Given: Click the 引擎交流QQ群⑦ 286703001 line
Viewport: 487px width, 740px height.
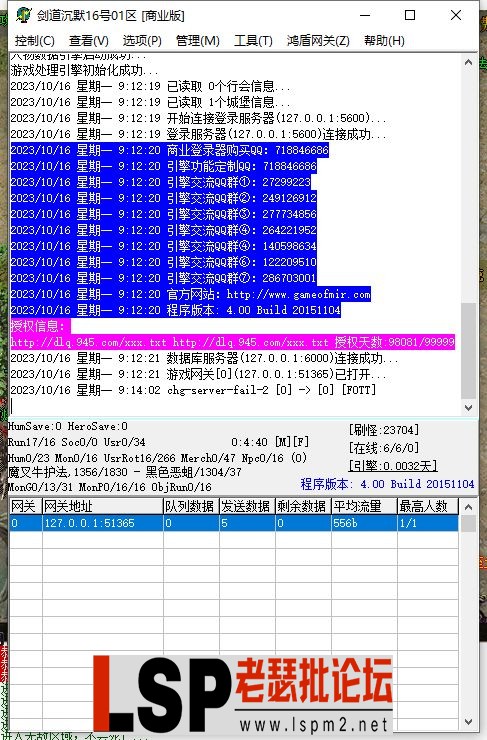Looking at the screenshot, I should click(163, 278).
